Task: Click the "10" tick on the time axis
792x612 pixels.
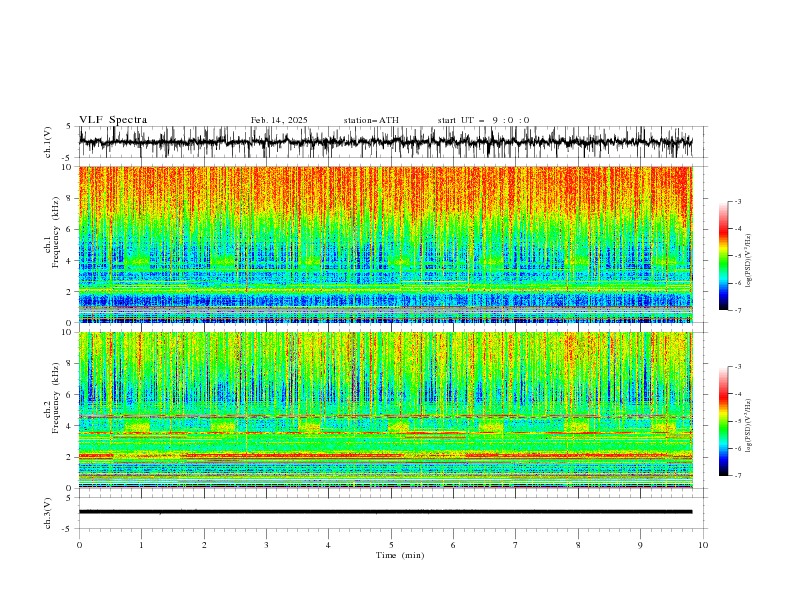Action: tap(703, 545)
